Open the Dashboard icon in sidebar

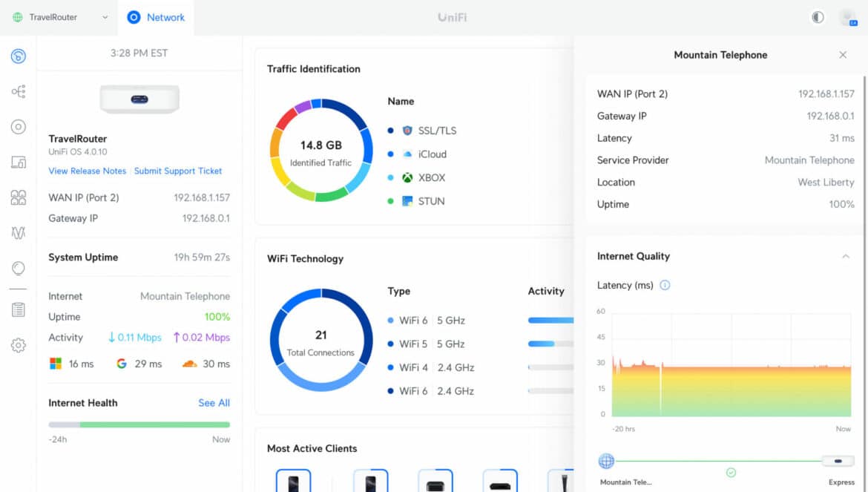pyautogui.click(x=19, y=56)
